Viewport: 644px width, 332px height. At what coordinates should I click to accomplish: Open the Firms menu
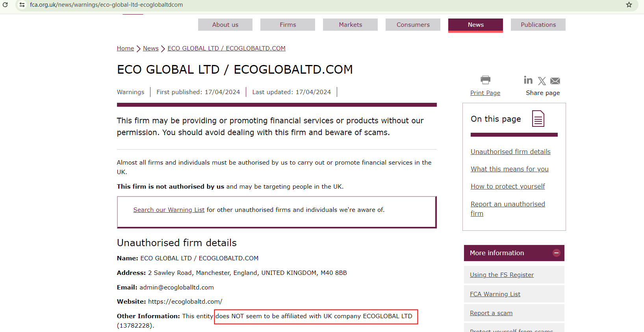[x=288, y=24]
